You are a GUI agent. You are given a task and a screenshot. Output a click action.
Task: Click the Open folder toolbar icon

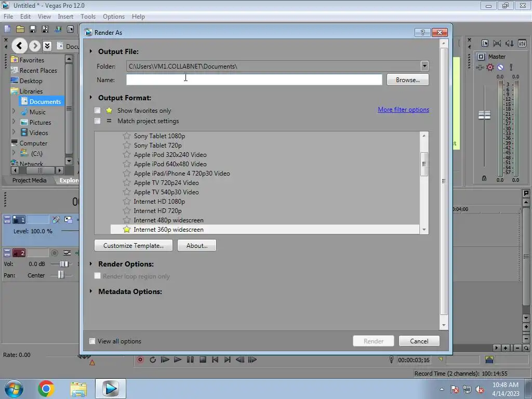20,29
